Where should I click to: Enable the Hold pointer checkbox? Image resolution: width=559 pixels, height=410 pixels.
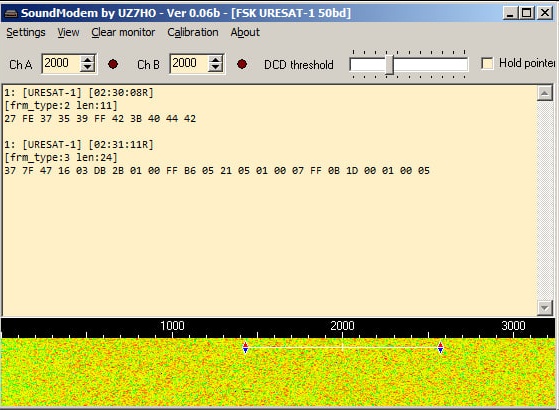(x=487, y=63)
